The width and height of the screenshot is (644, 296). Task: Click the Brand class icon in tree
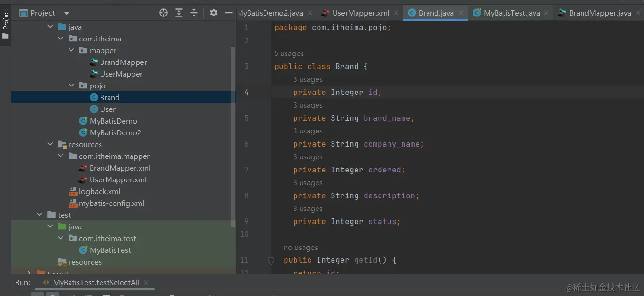(94, 98)
